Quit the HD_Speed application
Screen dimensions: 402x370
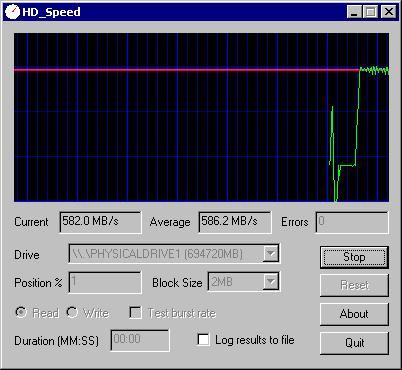pos(354,343)
